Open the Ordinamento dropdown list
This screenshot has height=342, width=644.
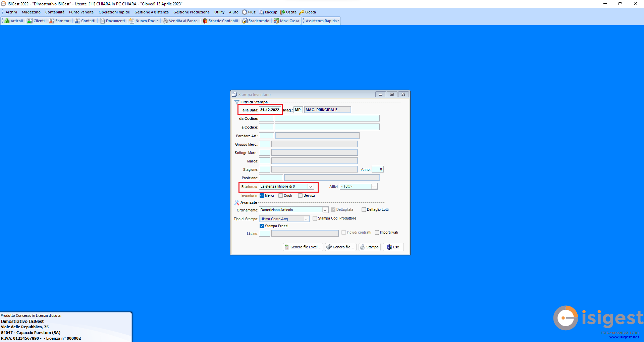(325, 210)
